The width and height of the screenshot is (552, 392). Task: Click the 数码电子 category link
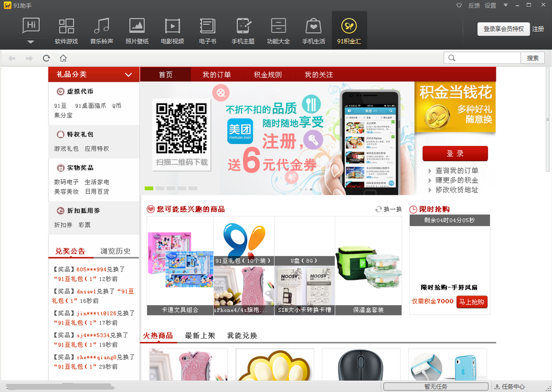66,182
